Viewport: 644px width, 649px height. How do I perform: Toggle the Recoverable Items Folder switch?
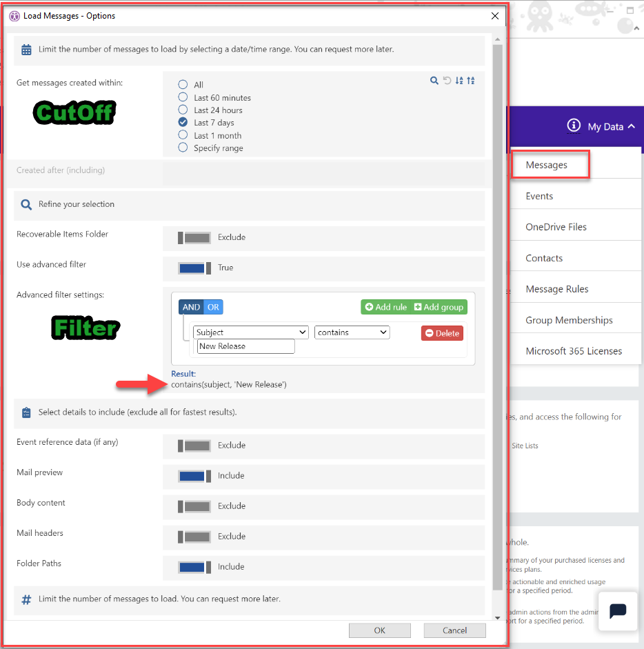click(x=194, y=237)
